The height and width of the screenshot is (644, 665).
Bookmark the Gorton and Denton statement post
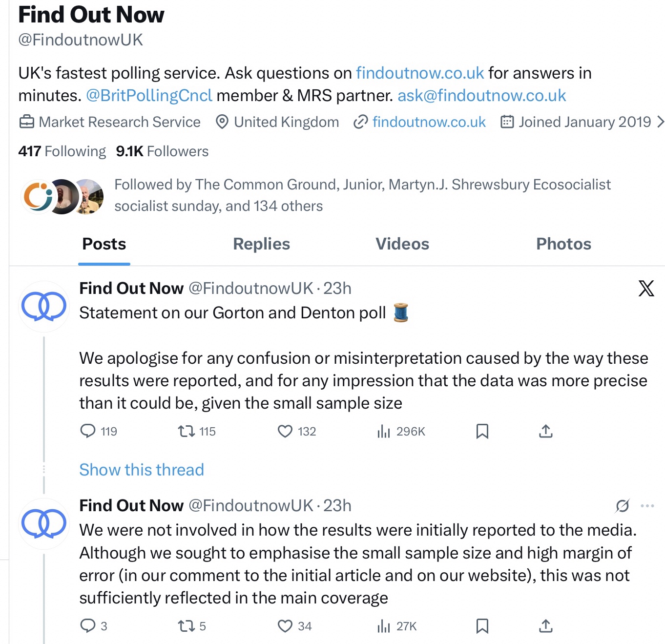[x=482, y=431]
